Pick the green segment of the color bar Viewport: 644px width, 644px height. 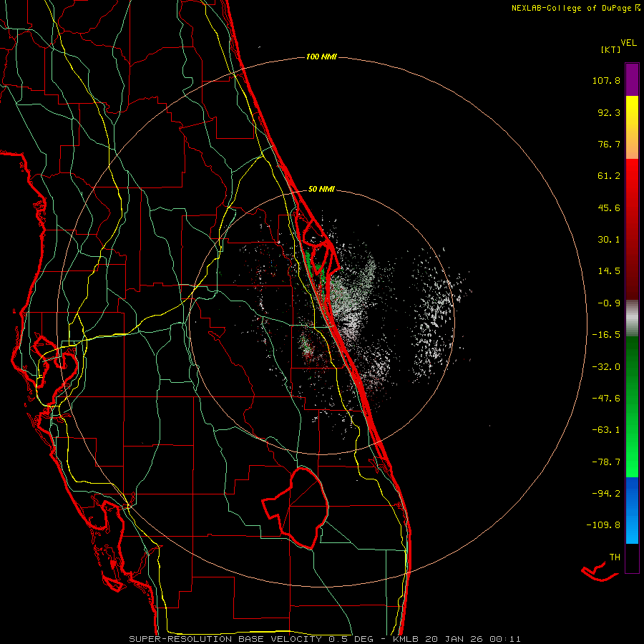pos(632,406)
